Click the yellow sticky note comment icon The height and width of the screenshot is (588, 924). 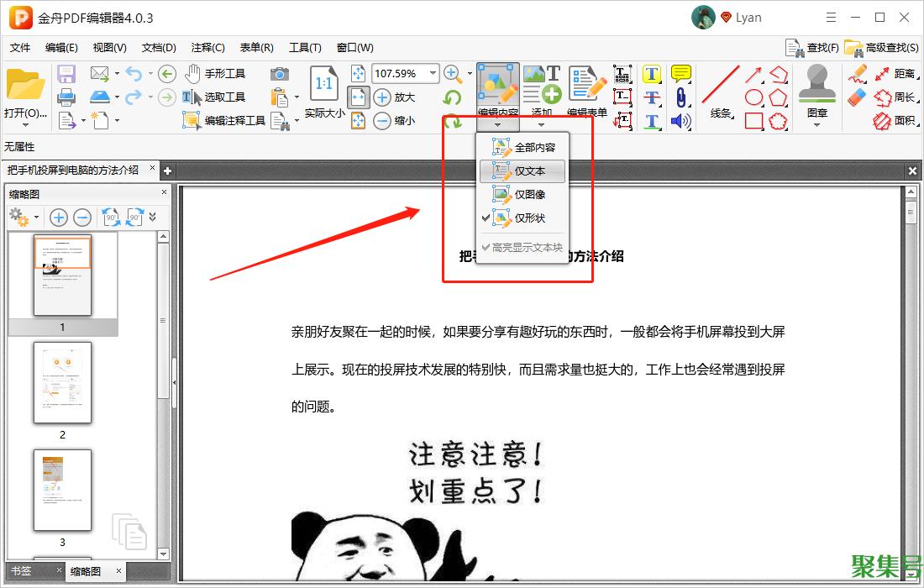[680, 74]
